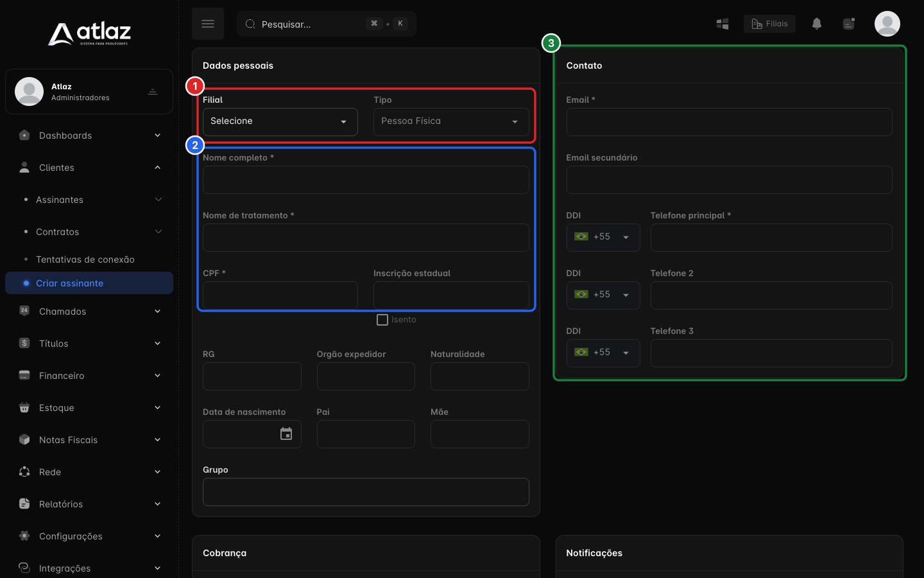924x578 pixels.
Task: Click the Títulos dollar icon
Action: coord(24,344)
